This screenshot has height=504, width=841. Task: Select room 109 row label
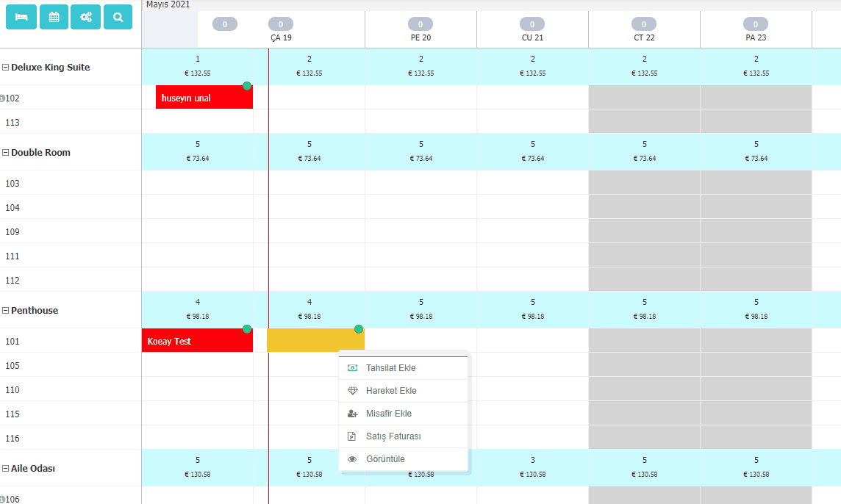pos(12,232)
